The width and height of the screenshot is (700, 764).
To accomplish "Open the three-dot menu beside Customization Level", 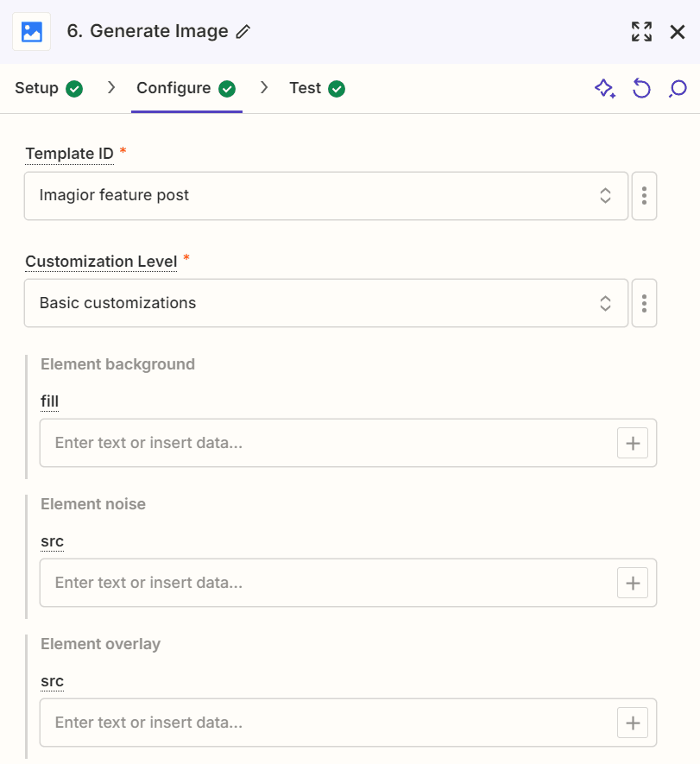I will tap(644, 303).
